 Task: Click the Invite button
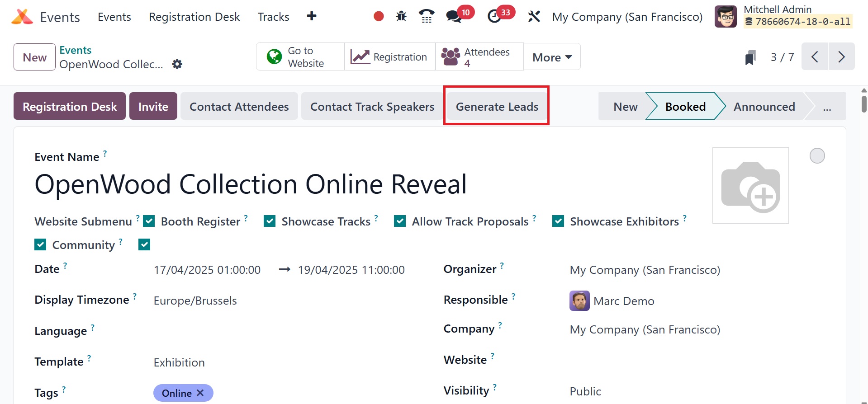[x=153, y=106]
